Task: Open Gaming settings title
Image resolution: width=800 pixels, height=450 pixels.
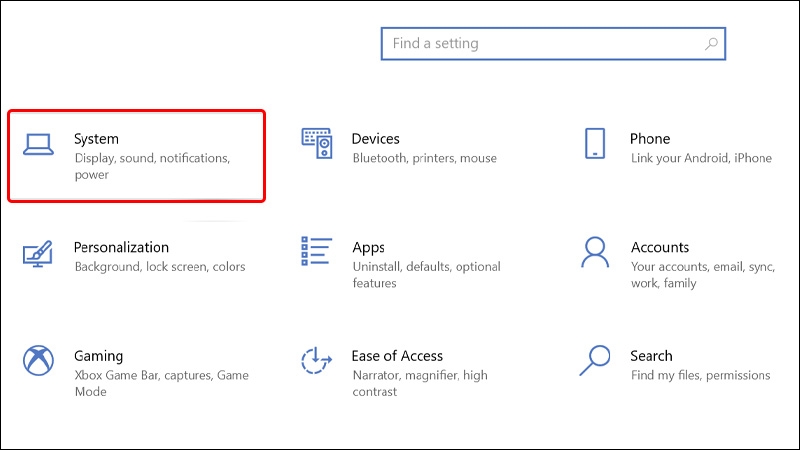Action: point(98,356)
